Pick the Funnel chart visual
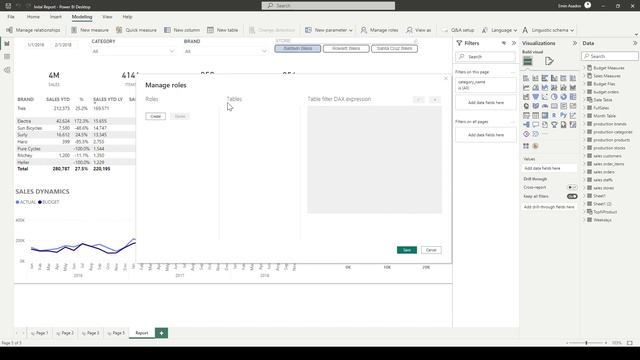640x360 pixels. coord(536,97)
